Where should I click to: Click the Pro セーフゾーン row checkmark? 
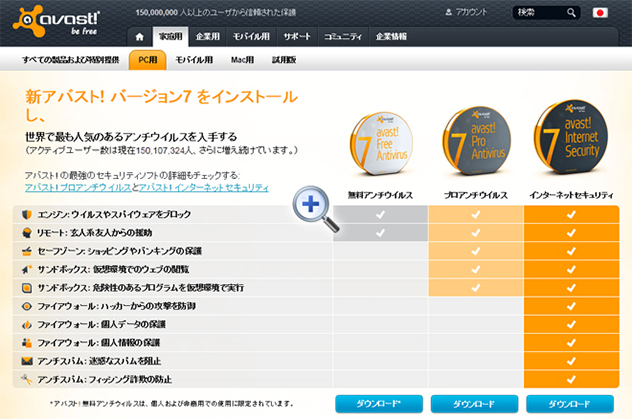[x=476, y=251]
